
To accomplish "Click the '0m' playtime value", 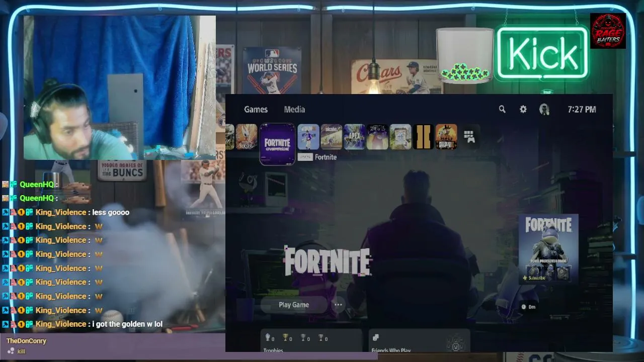I will coord(532,307).
